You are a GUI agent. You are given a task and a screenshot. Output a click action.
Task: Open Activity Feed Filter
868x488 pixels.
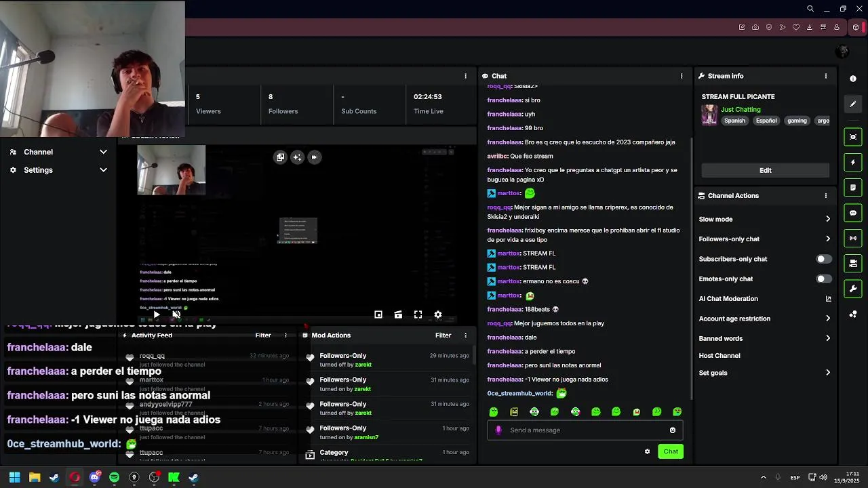coord(263,335)
